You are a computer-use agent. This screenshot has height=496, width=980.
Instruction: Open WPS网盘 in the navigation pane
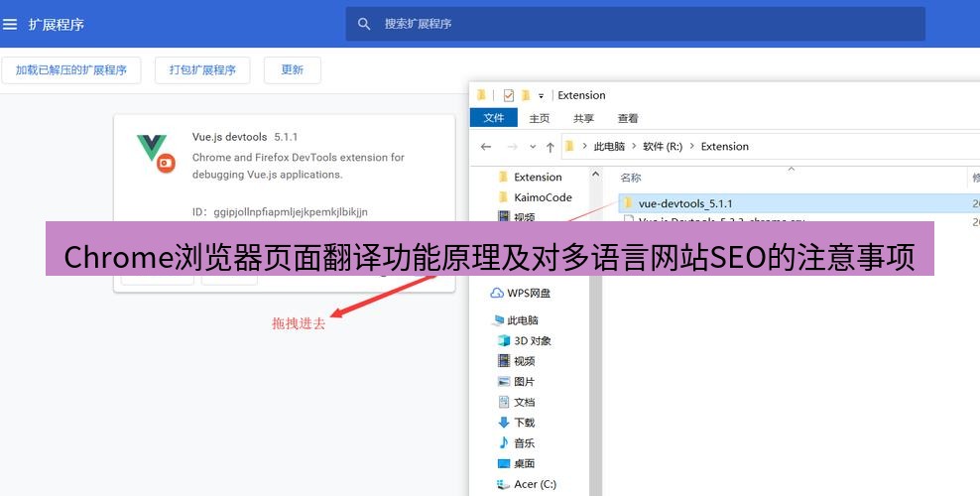tap(528, 293)
